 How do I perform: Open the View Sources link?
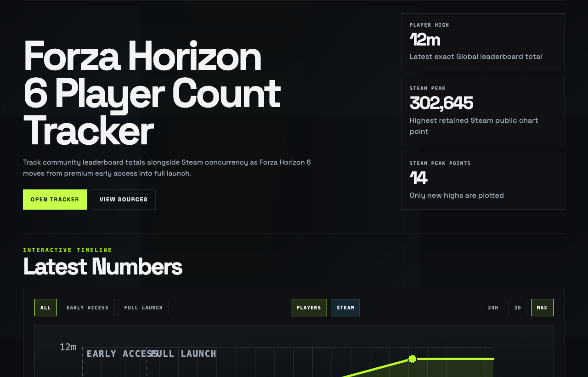[x=124, y=200]
